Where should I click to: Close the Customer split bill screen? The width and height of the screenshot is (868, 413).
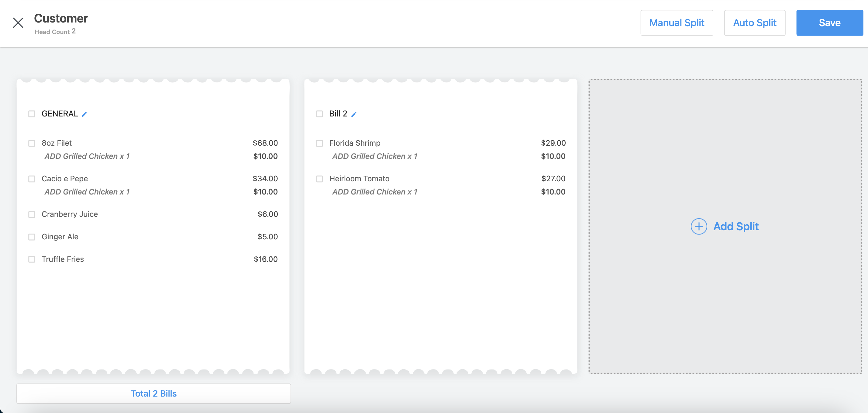pos(18,23)
